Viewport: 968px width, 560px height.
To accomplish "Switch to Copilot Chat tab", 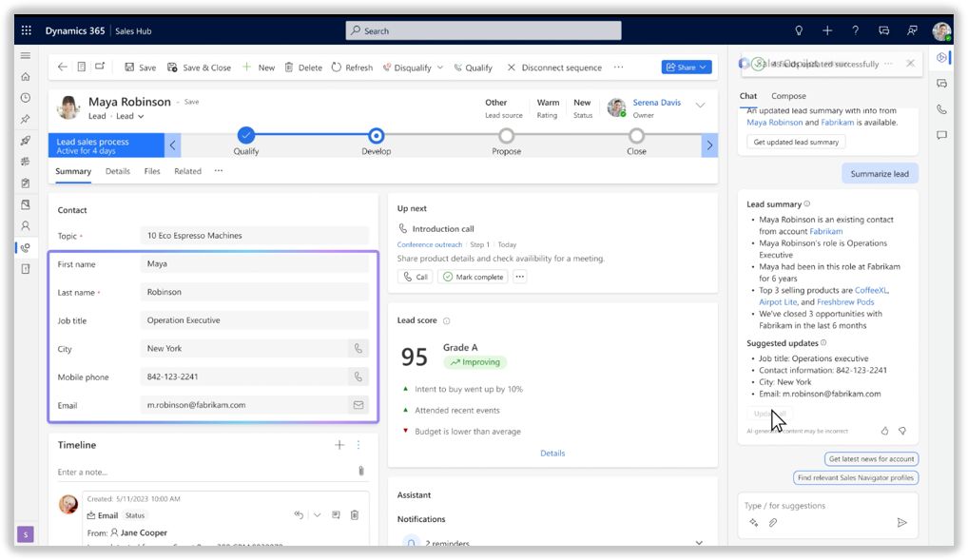I will click(x=748, y=96).
